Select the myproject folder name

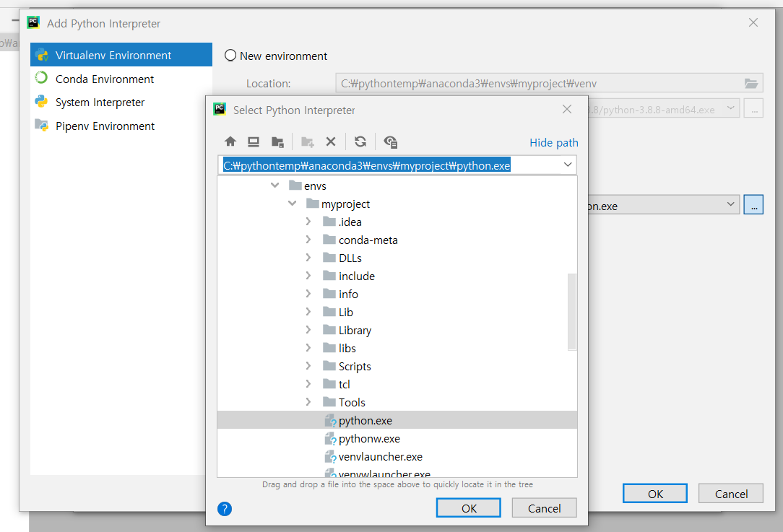(x=345, y=204)
